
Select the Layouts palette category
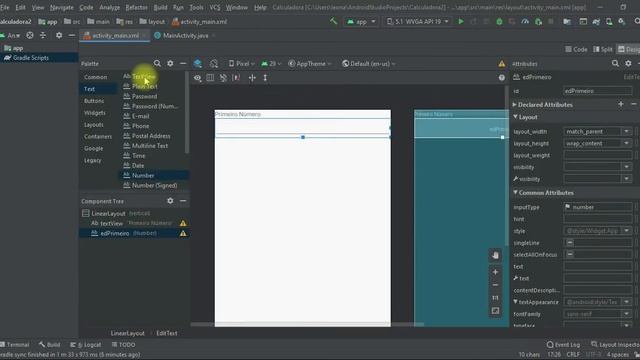93,124
